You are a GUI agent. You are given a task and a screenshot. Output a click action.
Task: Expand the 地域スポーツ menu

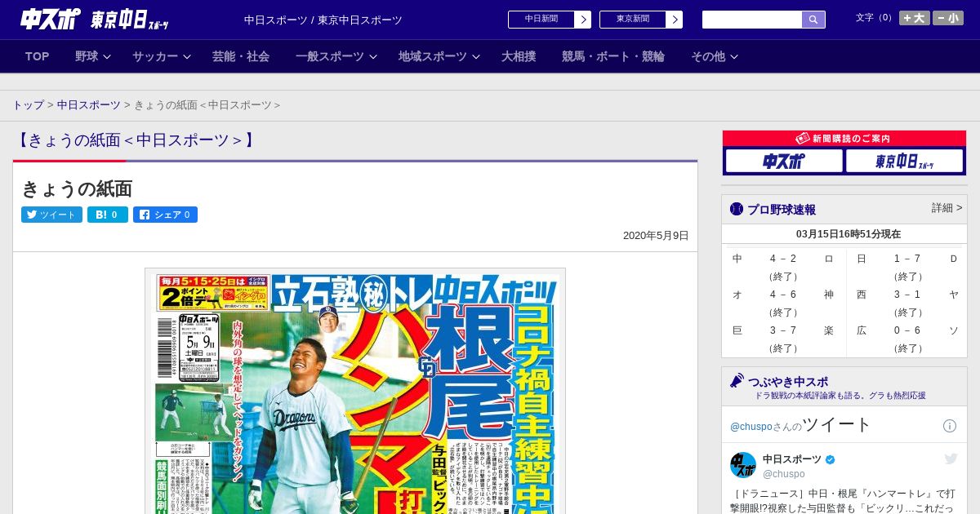[439, 56]
